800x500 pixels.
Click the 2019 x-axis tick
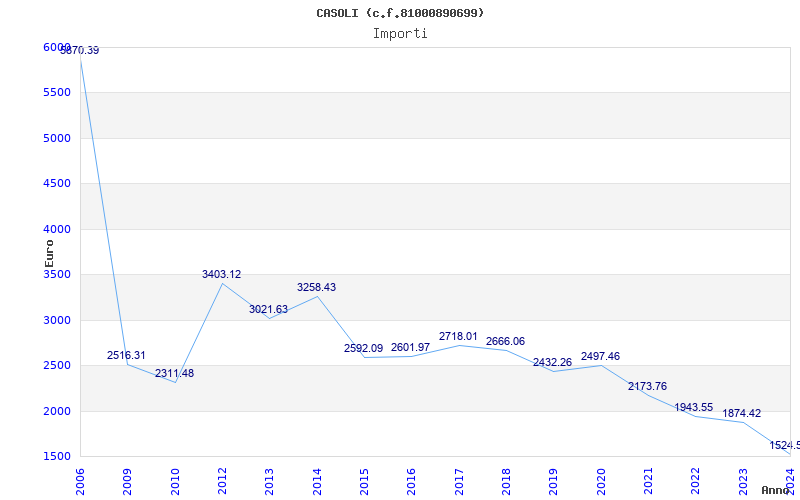click(x=554, y=482)
